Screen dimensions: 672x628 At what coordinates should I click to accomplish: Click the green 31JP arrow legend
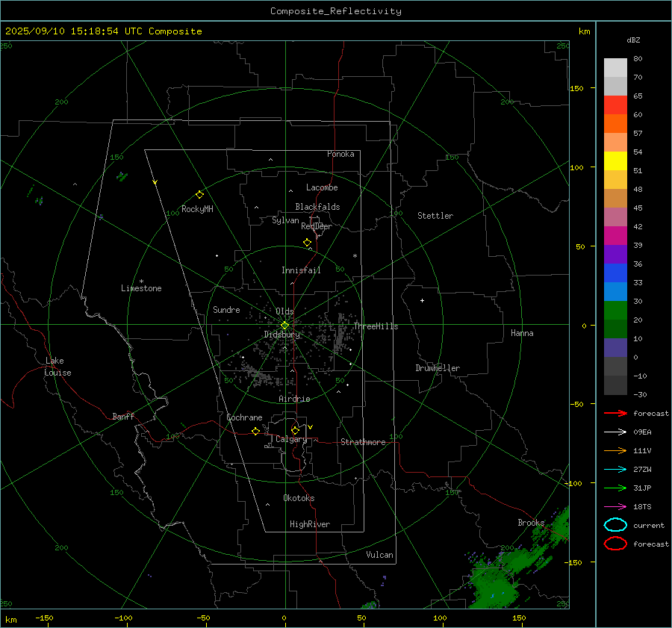(x=615, y=488)
